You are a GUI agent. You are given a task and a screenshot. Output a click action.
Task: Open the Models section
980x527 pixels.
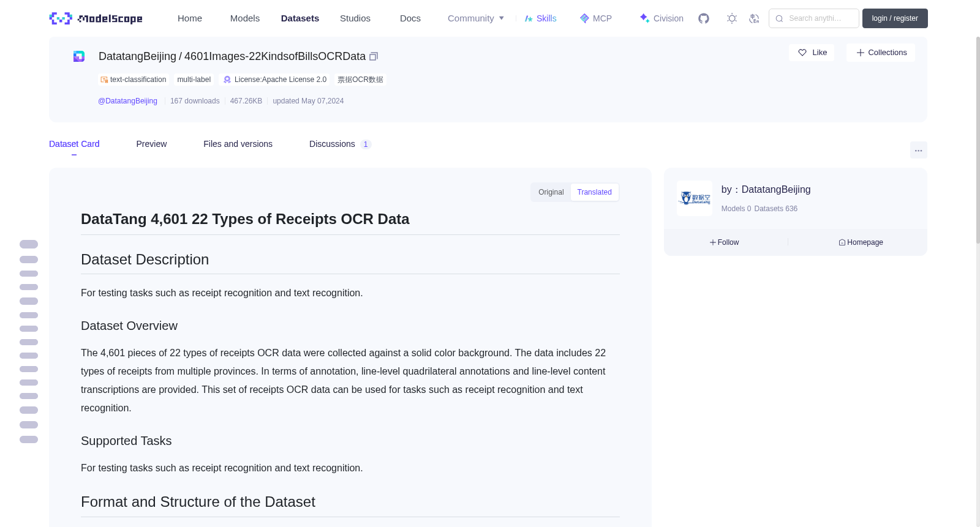click(245, 18)
